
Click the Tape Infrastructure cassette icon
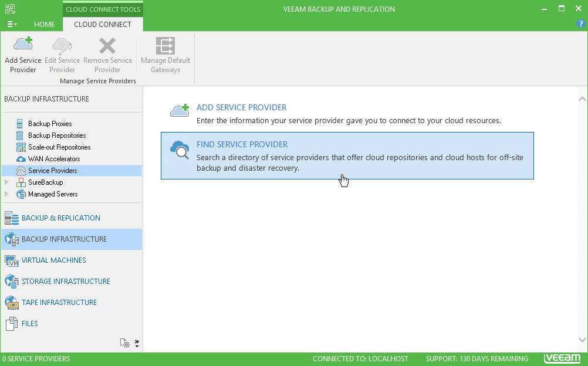click(12, 303)
